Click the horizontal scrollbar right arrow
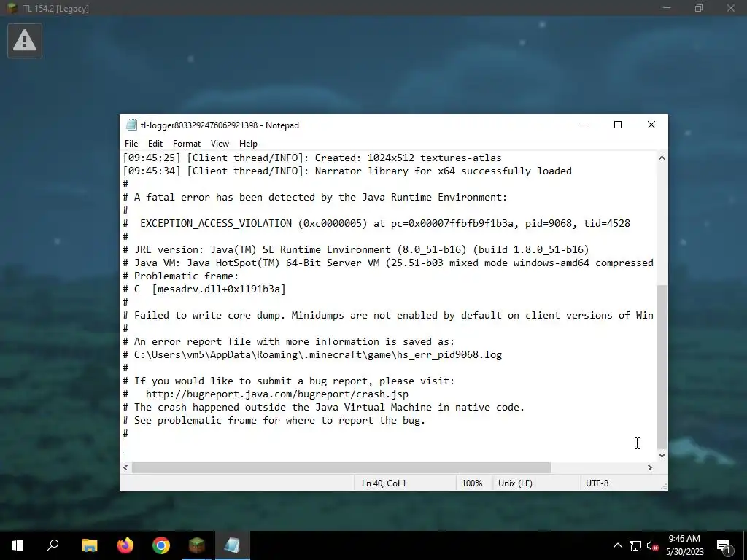Image resolution: width=747 pixels, height=560 pixels. (x=650, y=467)
